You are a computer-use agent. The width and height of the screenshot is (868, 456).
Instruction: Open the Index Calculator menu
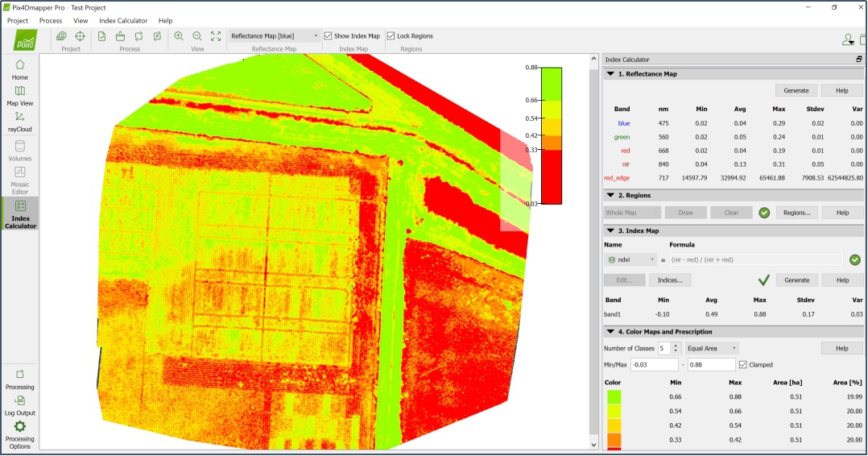(x=123, y=20)
